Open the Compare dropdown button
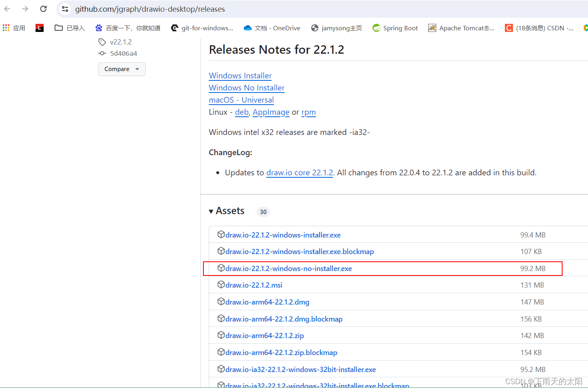 click(121, 69)
